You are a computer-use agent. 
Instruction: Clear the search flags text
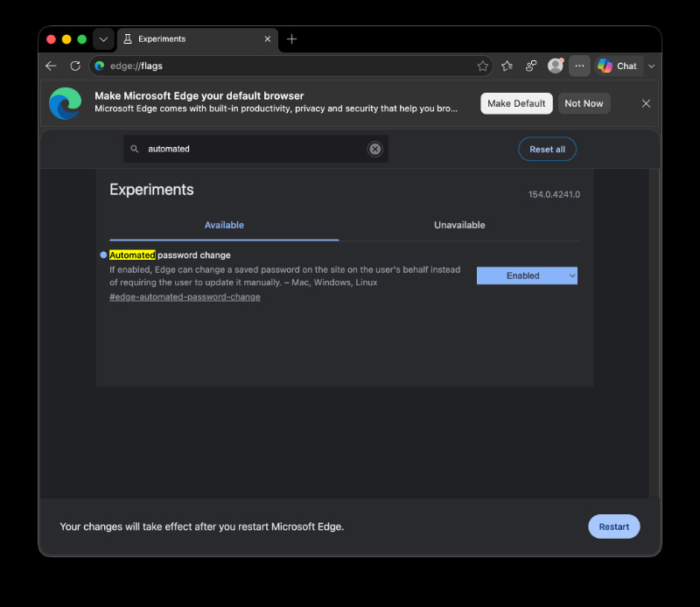point(375,149)
